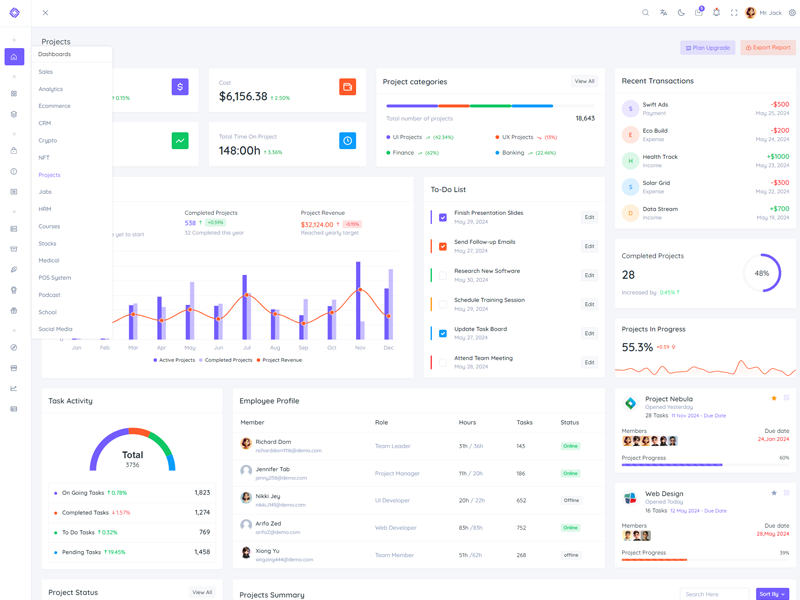Check the Attend Team Meeting task
The image size is (800, 600).
(443, 362)
